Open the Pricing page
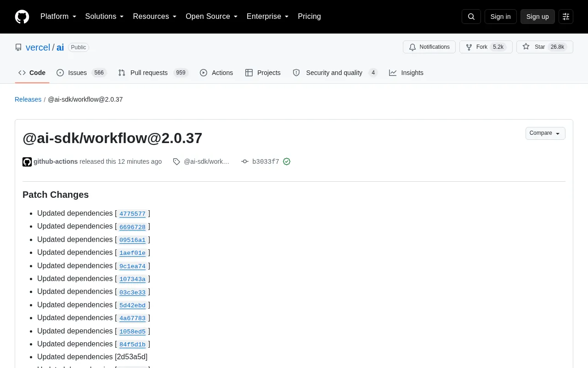 pyautogui.click(x=309, y=17)
